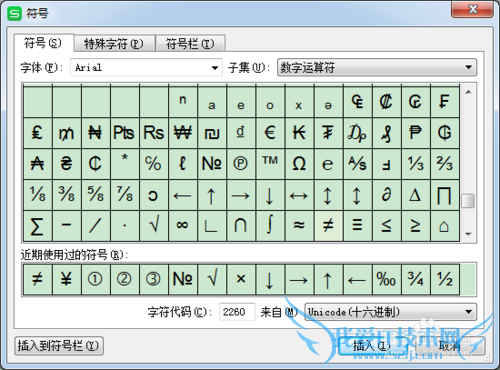This screenshot has height=370, width=500.
Task: Switch to the 符号(S) tab
Action: coord(43,43)
